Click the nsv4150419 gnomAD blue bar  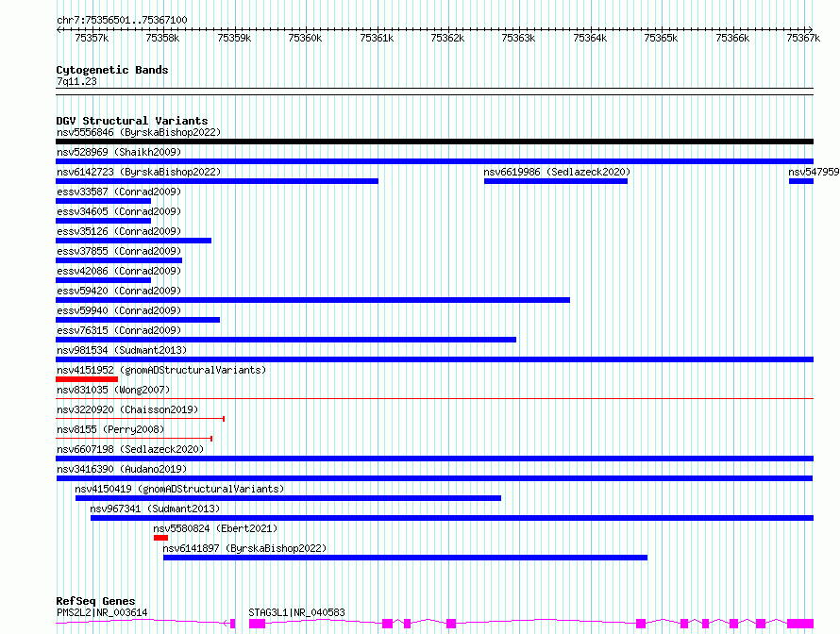coord(288,498)
